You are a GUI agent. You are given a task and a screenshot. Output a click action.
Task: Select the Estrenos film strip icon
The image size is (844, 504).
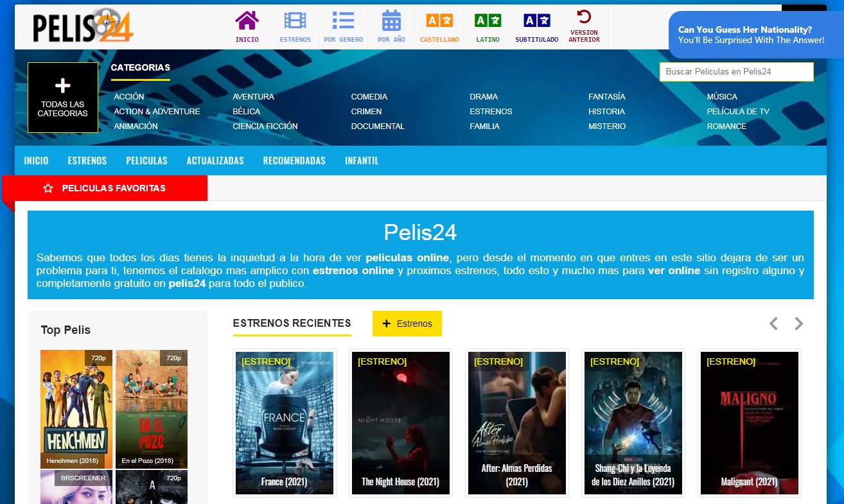pos(295,26)
